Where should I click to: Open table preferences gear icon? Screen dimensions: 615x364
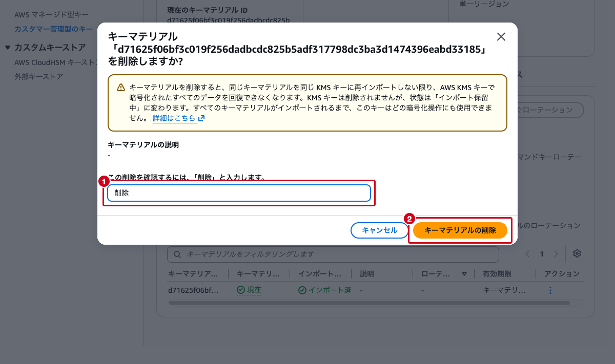click(x=577, y=254)
